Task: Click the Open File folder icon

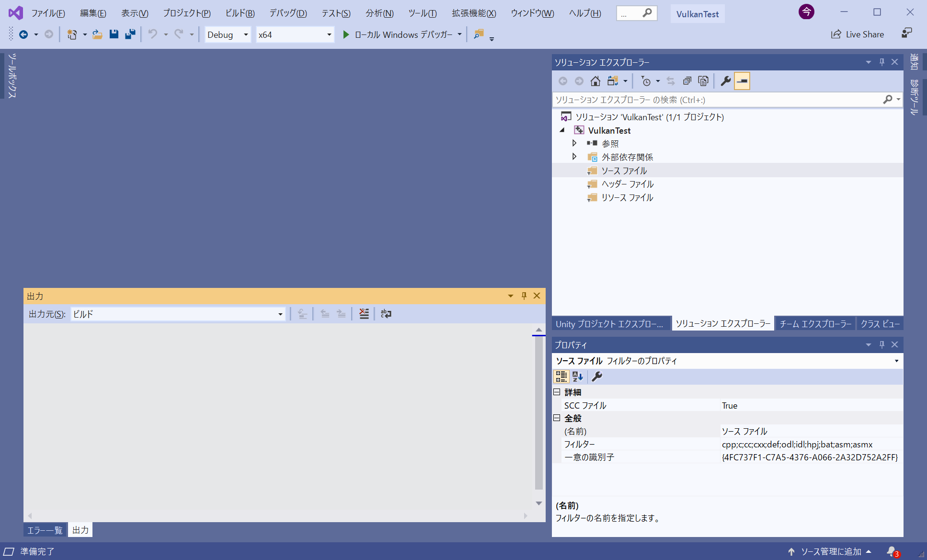Action: [x=97, y=34]
